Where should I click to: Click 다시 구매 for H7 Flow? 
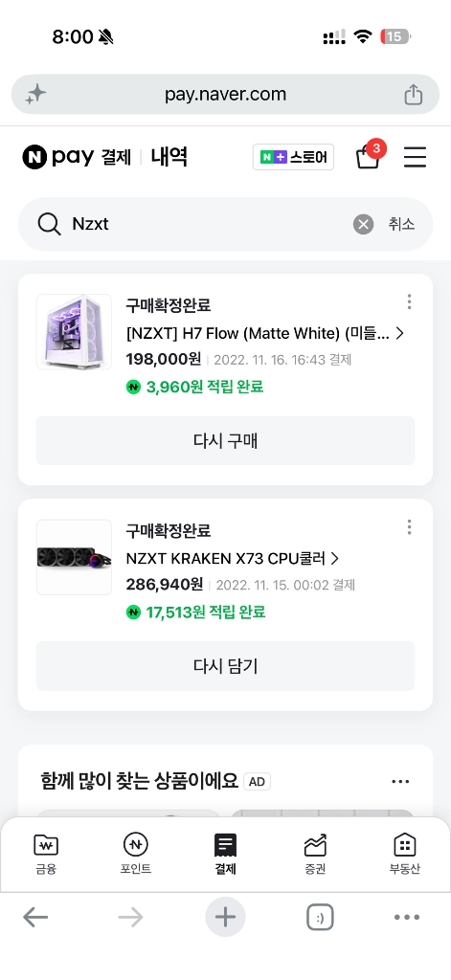225,440
